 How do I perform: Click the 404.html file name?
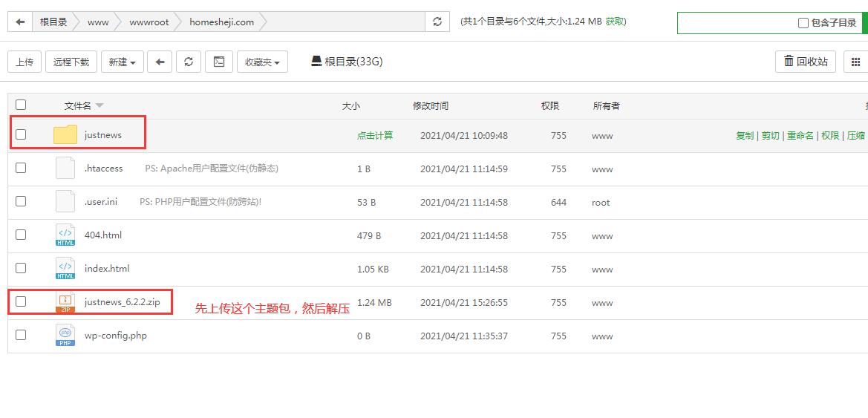[103, 235]
